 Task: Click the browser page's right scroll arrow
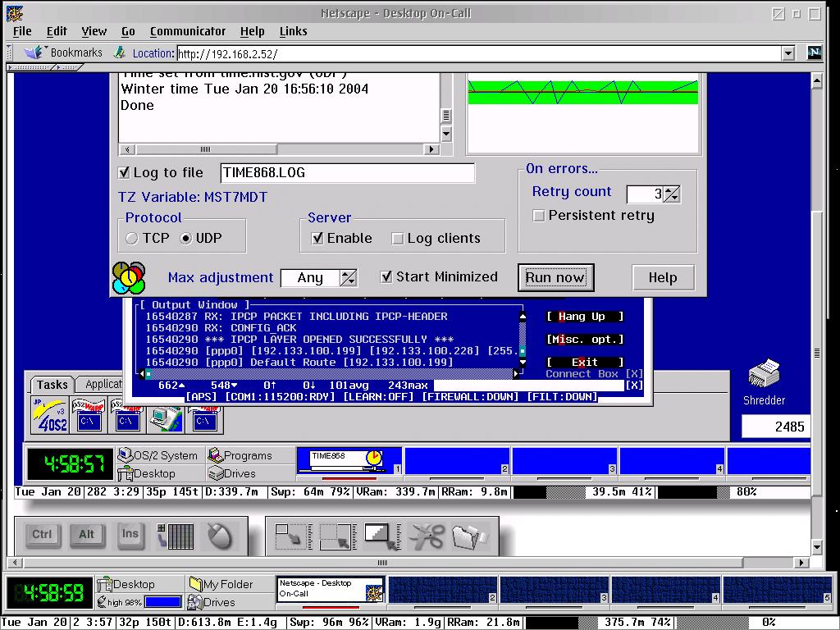pos(801,563)
